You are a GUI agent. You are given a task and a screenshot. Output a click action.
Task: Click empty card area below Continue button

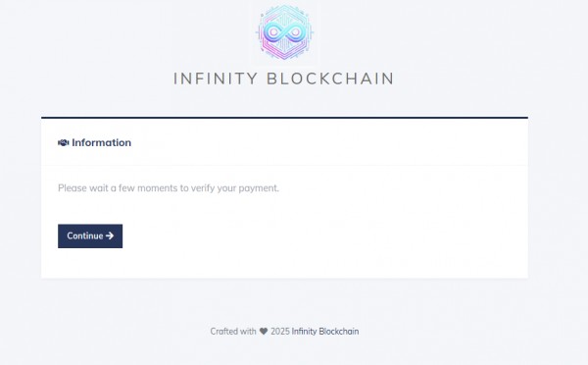coord(284,263)
